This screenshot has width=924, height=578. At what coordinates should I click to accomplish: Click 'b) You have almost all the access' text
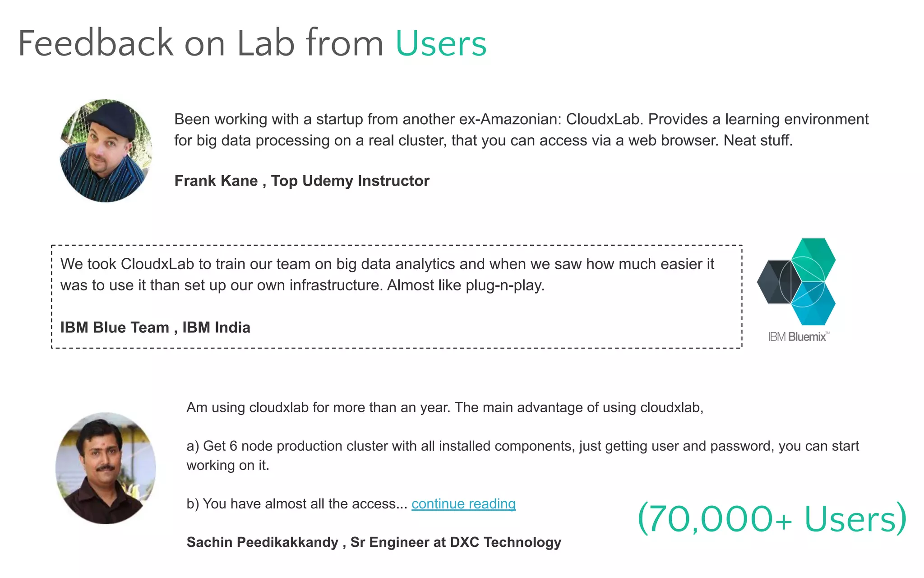297,503
